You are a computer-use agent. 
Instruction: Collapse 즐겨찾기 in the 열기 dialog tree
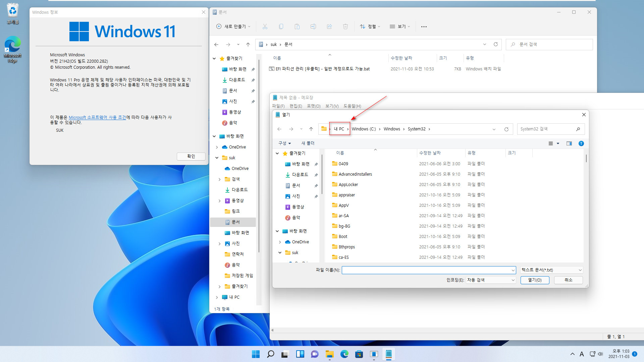[x=277, y=154]
